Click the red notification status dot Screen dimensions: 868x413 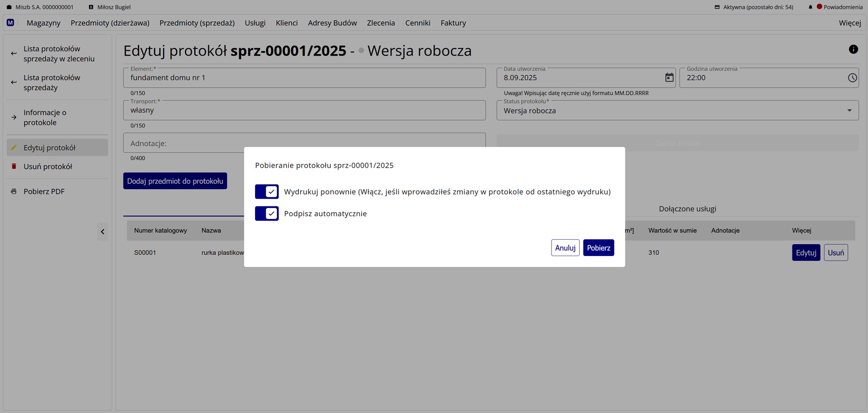click(819, 7)
